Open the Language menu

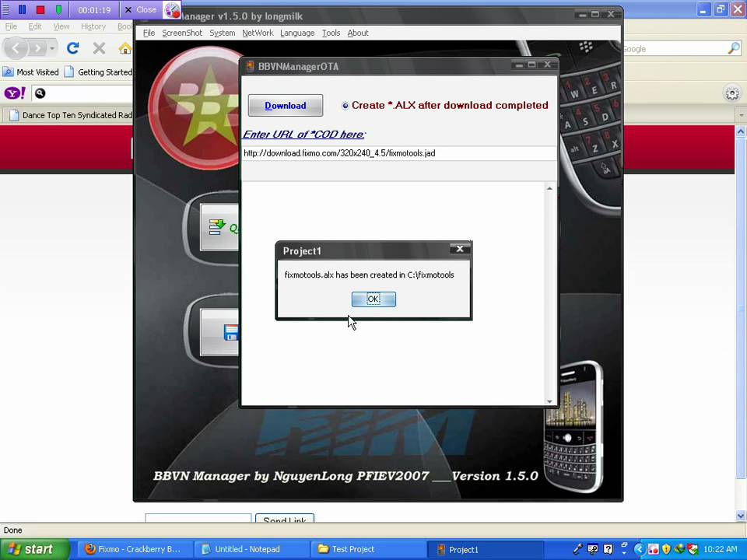pyautogui.click(x=297, y=33)
